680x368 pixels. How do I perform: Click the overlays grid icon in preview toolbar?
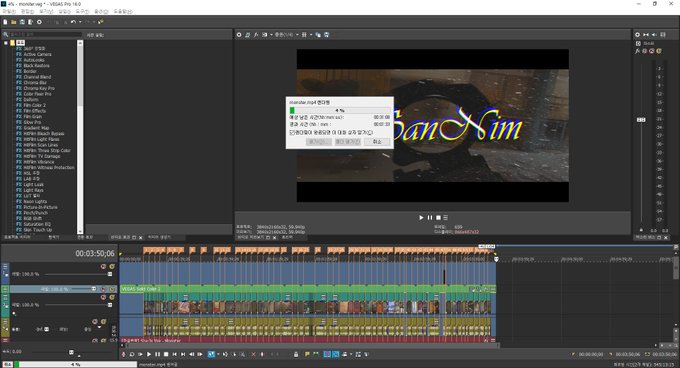[304, 35]
